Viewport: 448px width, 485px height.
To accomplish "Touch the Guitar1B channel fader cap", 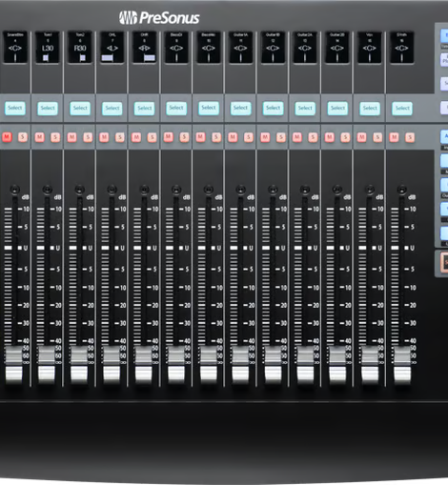I will [273, 365].
